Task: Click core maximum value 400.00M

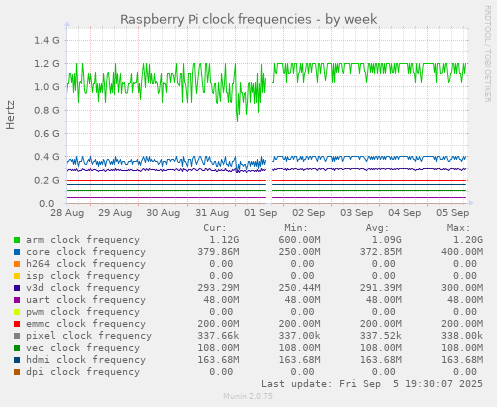Action: pos(462,252)
